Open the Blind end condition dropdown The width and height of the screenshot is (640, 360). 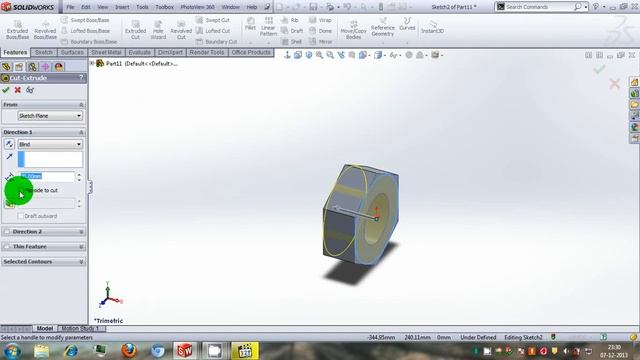click(x=50, y=144)
